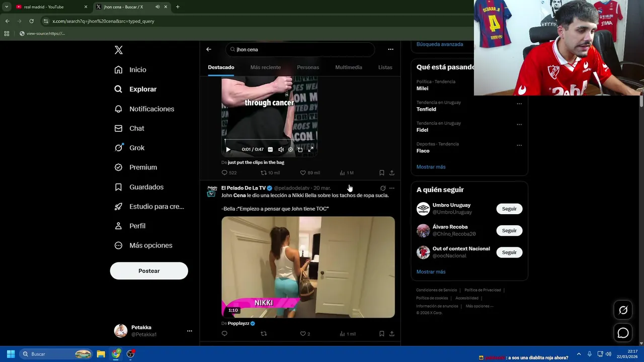The height and width of the screenshot is (362, 644).
Task: Open Petakka account menu ellipsis
Action: (190, 331)
